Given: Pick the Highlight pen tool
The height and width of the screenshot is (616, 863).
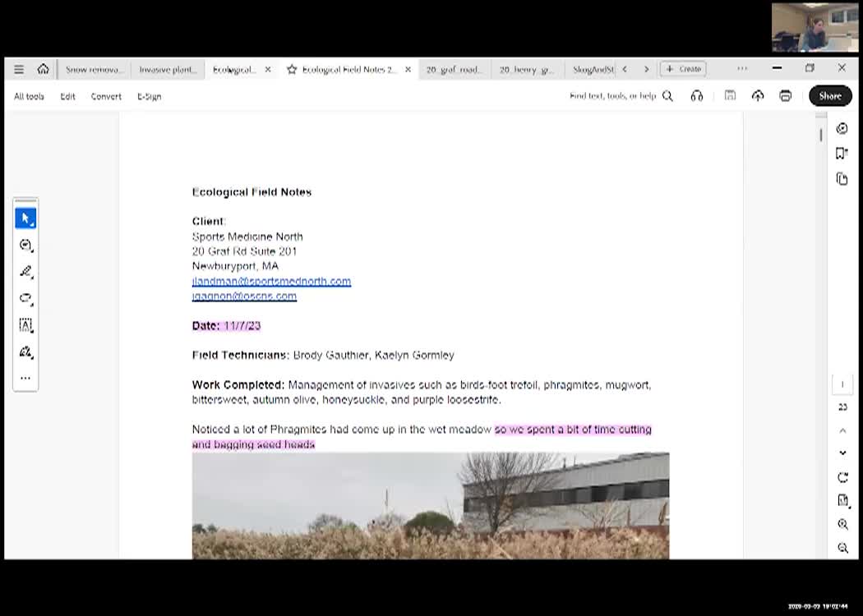Looking at the screenshot, I should [25, 272].
